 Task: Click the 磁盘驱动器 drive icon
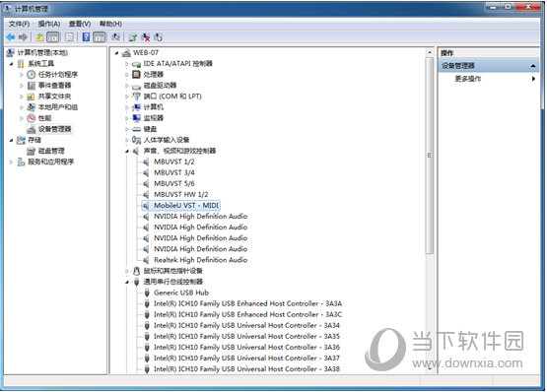click(136, 86)
